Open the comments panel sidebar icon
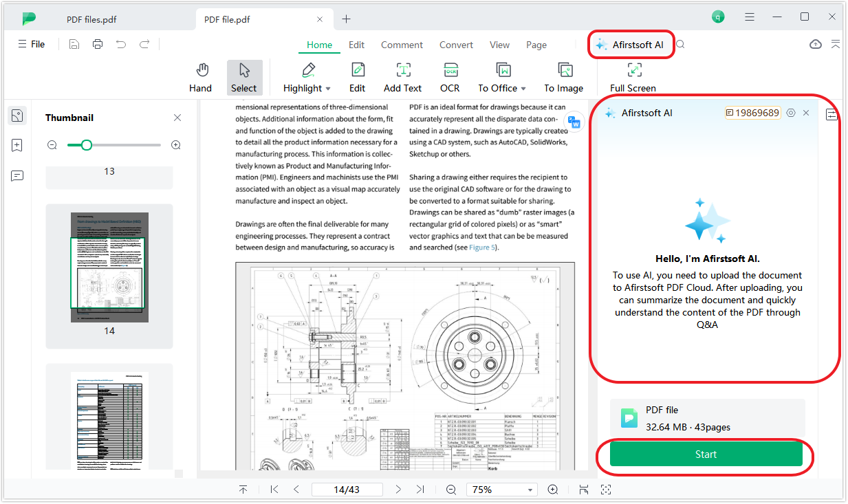This screenshot has width=848, height=504. 17,176
